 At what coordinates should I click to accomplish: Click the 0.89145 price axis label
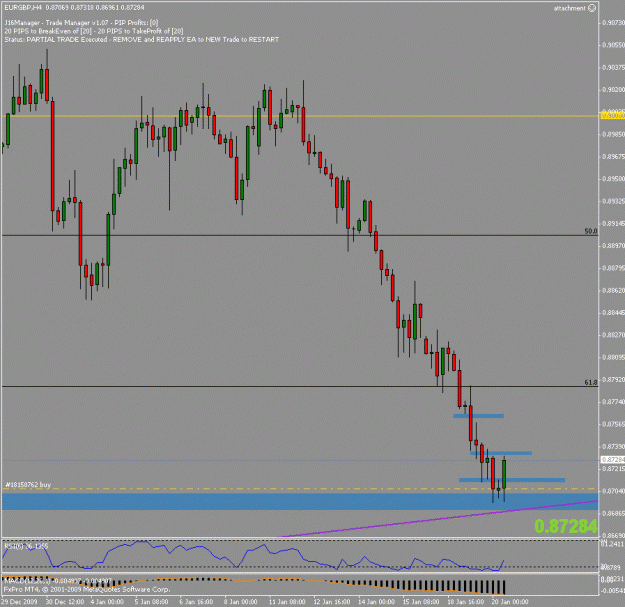click(x=613, y=224)
